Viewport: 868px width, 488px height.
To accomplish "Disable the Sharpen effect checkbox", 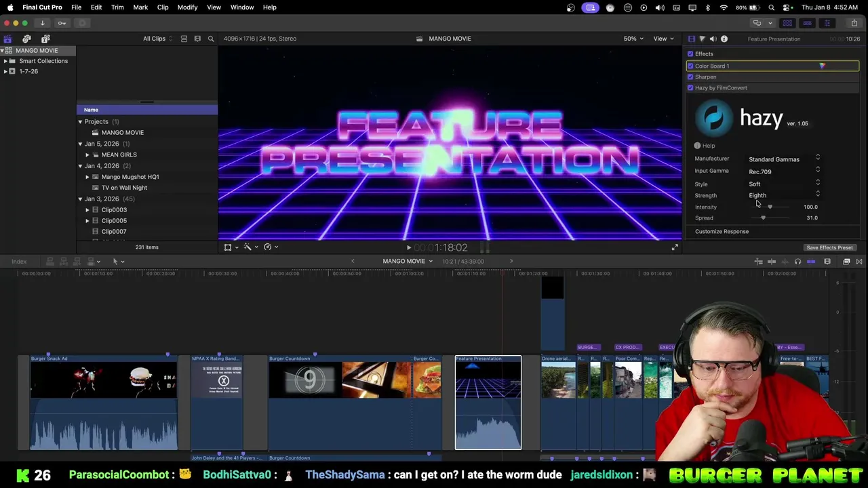I will [x=690, y=77].
